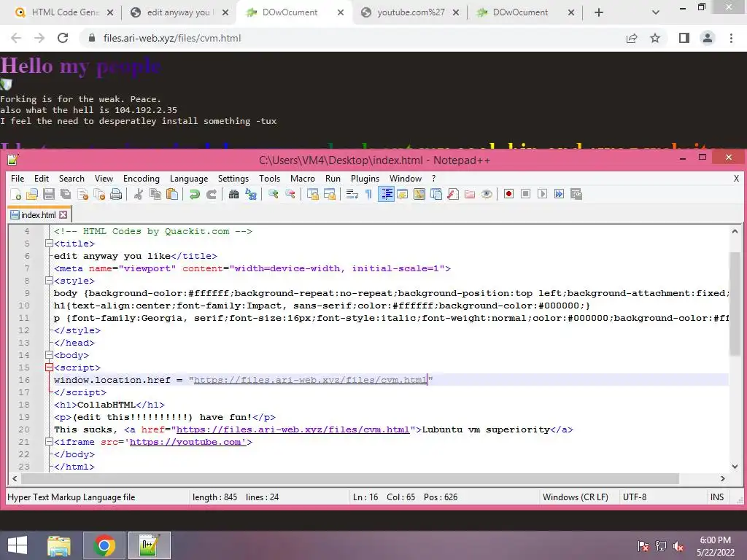Screen dimensions: 747x560
Task: Toggle Synchronize Horizontal Scrolling
Action: (330, 194)
